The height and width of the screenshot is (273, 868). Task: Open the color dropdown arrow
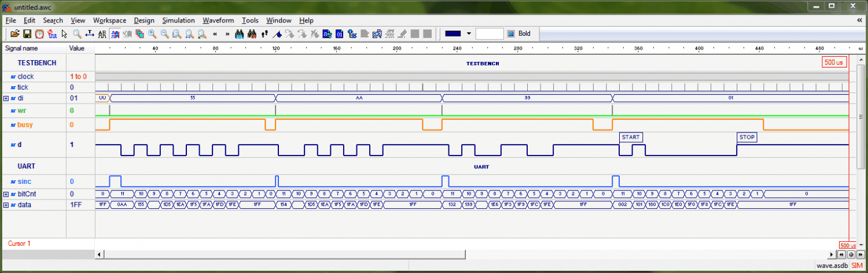[x=469, y=34]
